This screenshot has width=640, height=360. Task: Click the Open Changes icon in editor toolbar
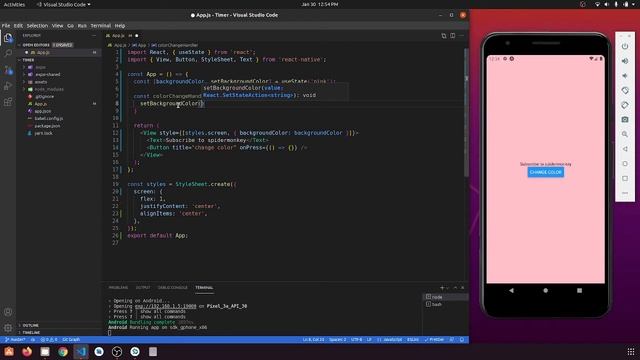444,36
